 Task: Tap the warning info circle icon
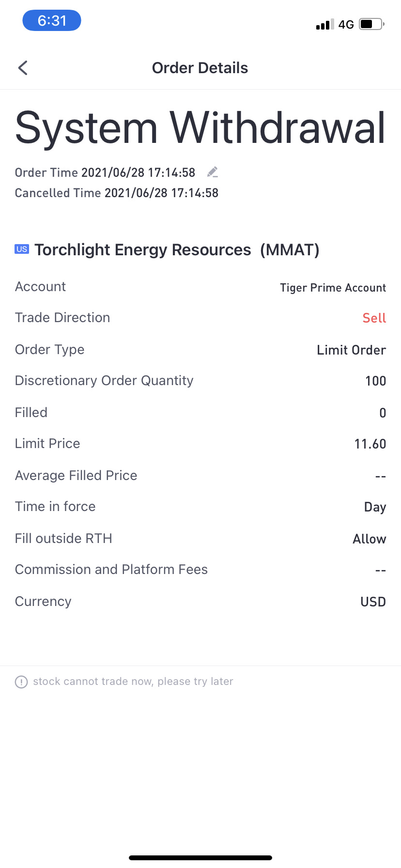21,682
